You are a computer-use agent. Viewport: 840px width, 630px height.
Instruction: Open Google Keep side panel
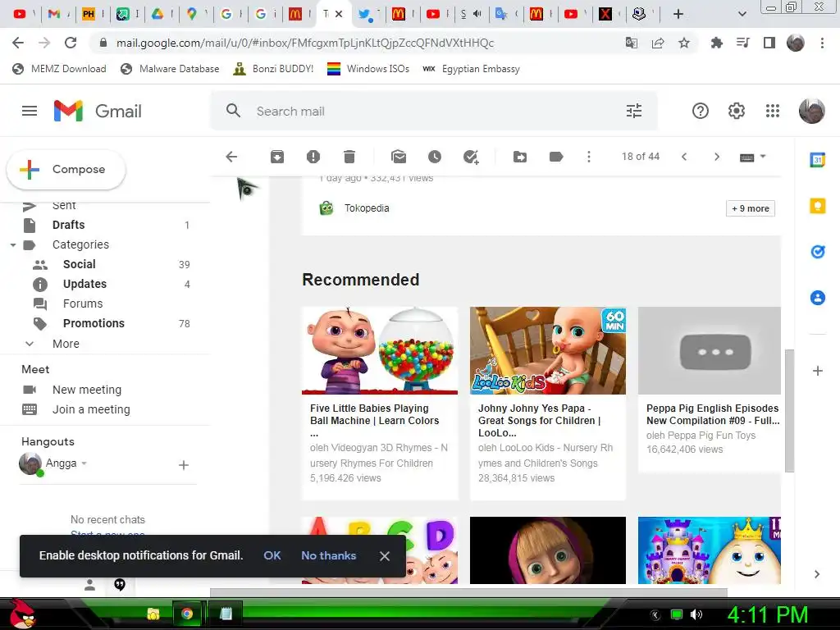tap(818, 206)
